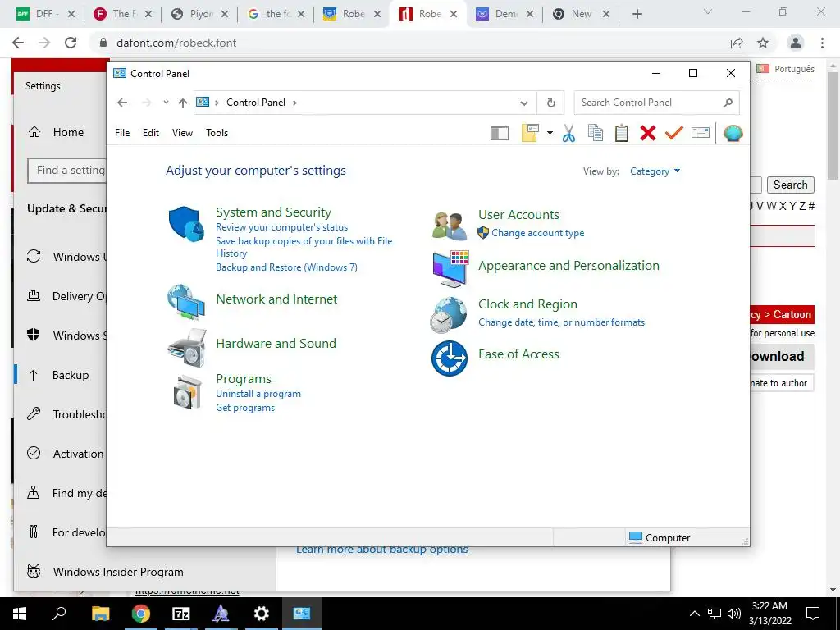Click the volume speaker tray icon
840x630 pixels.
tap(734, 614)
